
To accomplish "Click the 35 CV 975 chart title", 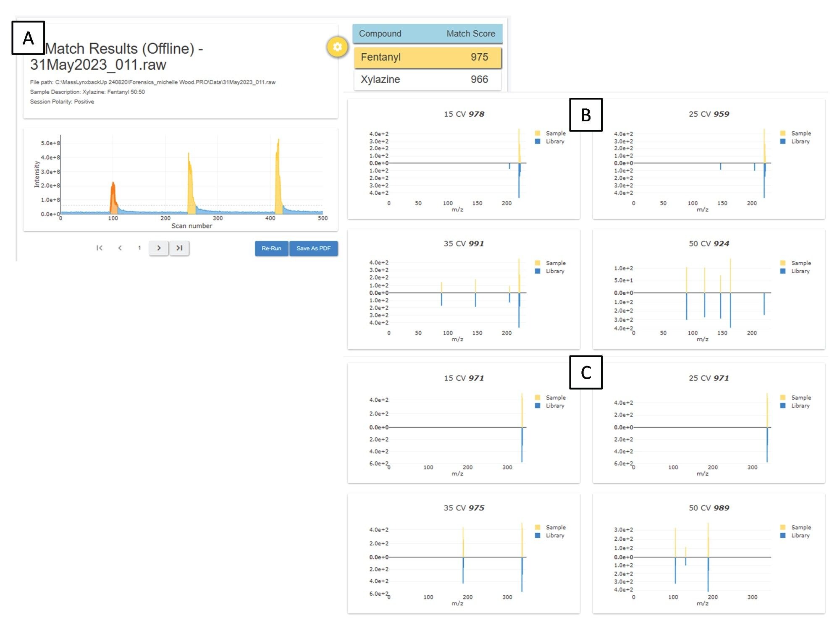I will coord(464,508).
